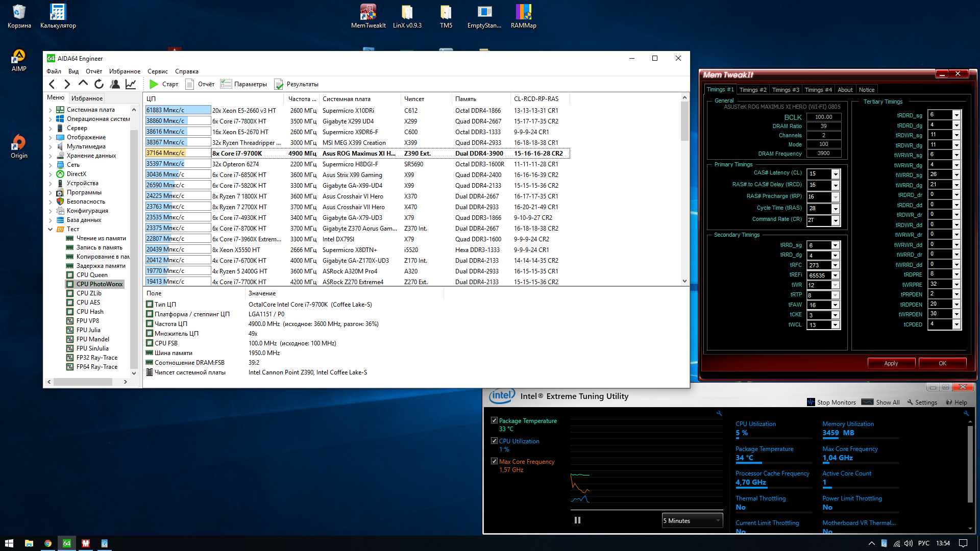Expand the 5 Minutes time range dropdown
Viewport: 980px width, 551px height.
[x=718, y=520]
